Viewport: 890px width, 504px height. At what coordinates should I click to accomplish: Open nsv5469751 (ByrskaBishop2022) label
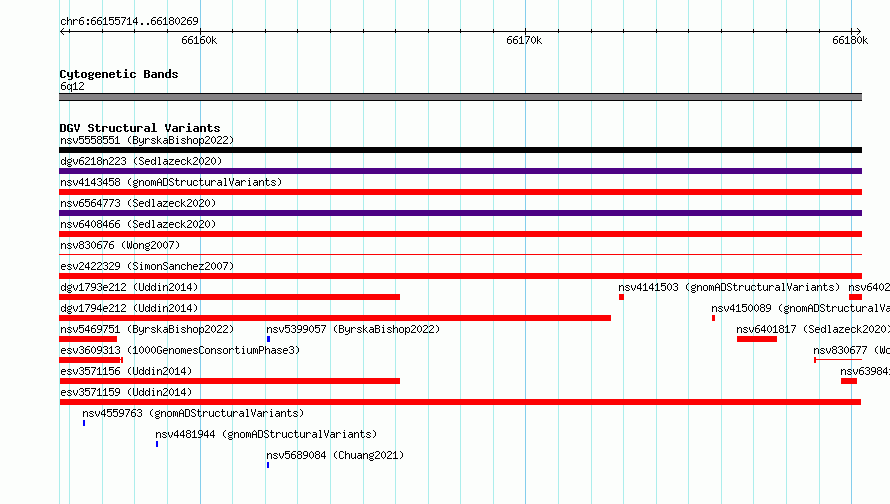tap(147, 329)
